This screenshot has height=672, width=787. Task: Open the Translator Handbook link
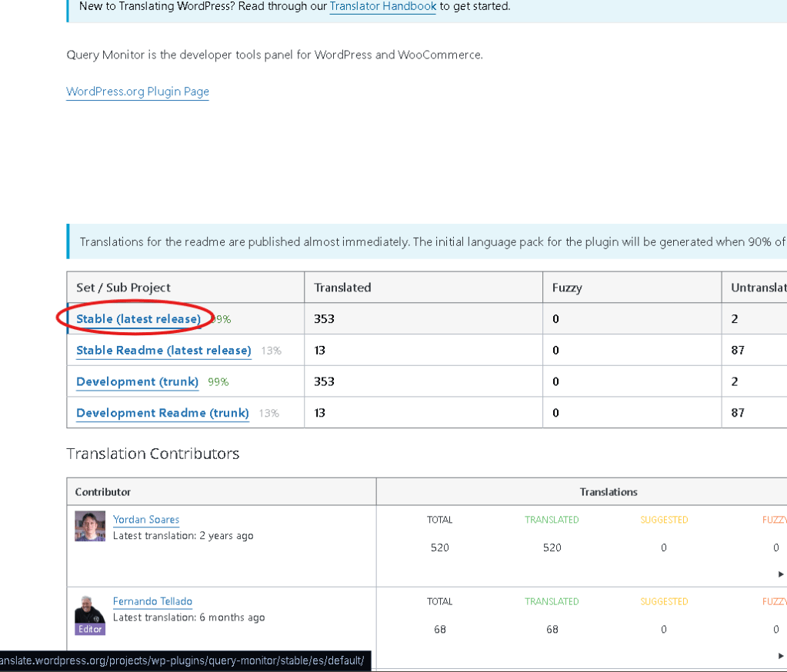pos(382,6)
